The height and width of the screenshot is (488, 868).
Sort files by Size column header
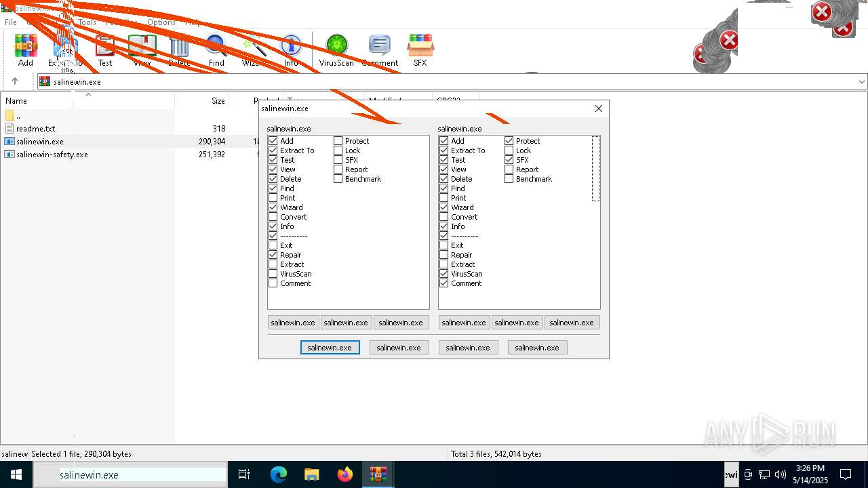(x=218, y=101)
